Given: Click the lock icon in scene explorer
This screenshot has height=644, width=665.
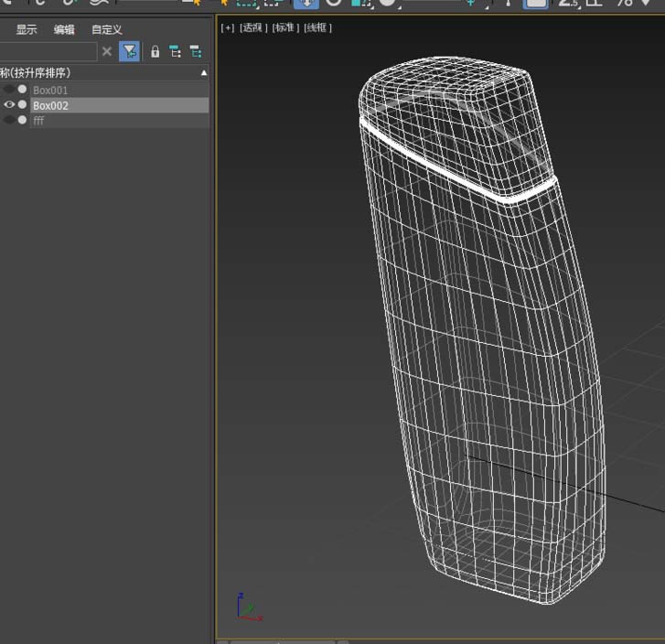Looking at the screenshot, I should [155, 52].
